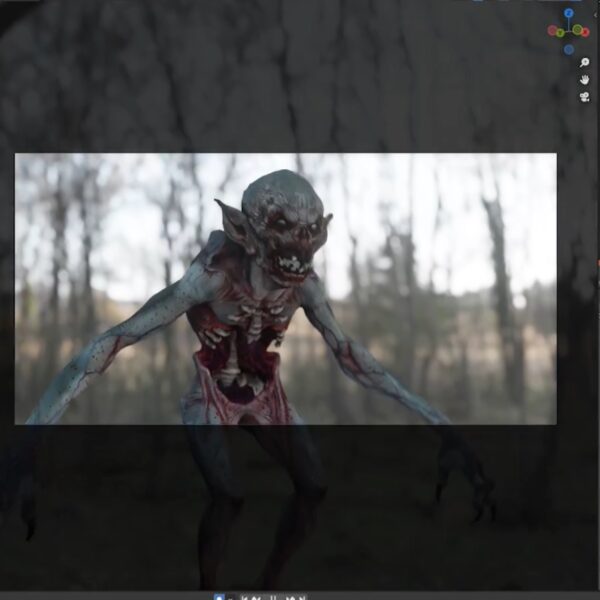Click the negative X axis circle on gizmo
The width and height of the screenshot is (600, 600).
point(553,31)
